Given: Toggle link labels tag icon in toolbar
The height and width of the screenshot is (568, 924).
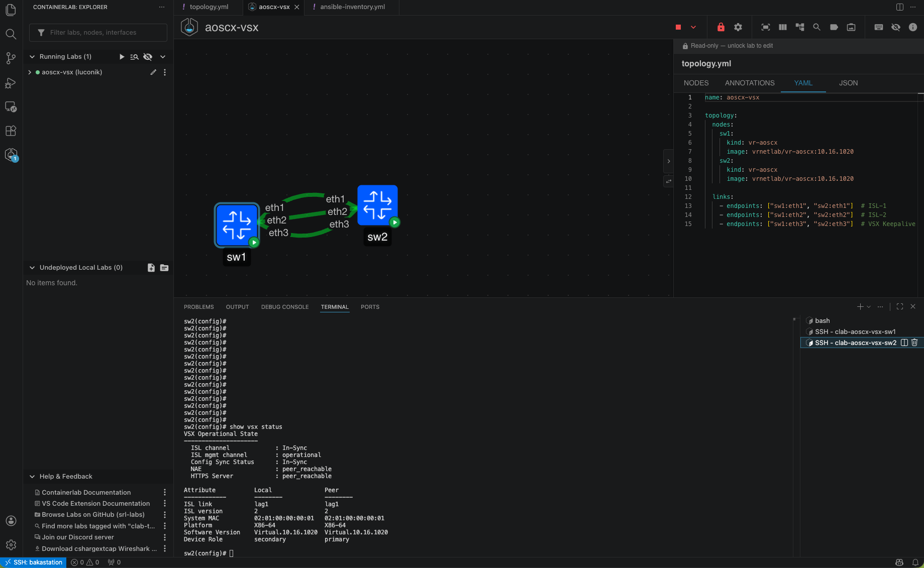Looking at the screenshot, I should [834, 27].
